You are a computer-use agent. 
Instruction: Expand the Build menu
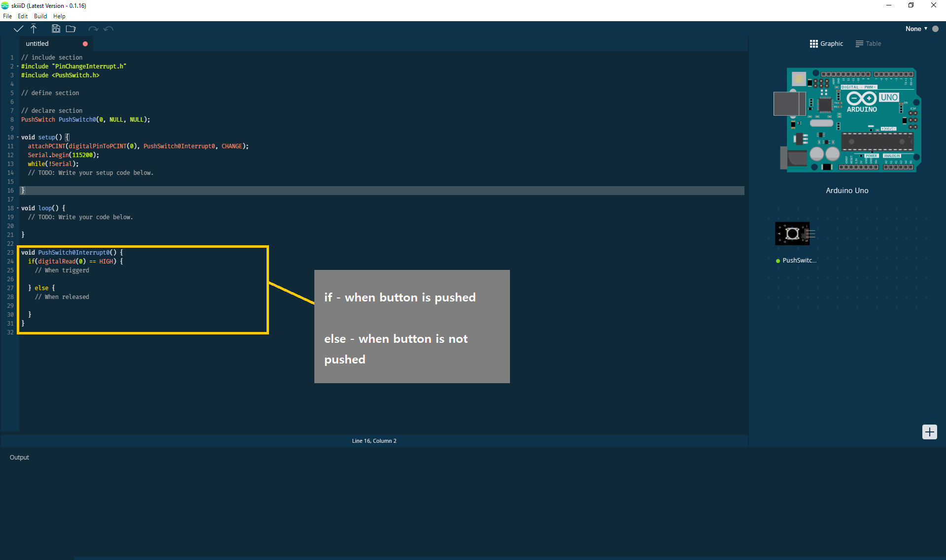click(x=40, y=15)
